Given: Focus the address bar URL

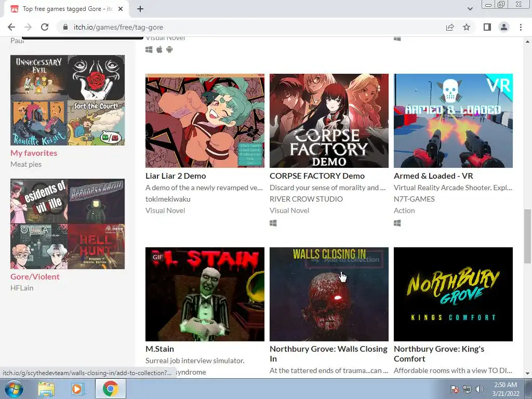Looking at the screenshot, I should pyautogui.click(x=118, y=27).
